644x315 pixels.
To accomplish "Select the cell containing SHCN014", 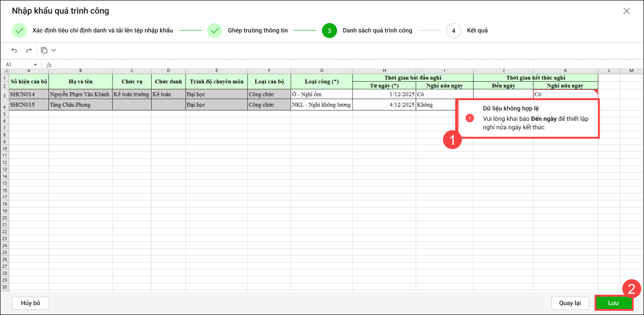I will pos(29,94).
